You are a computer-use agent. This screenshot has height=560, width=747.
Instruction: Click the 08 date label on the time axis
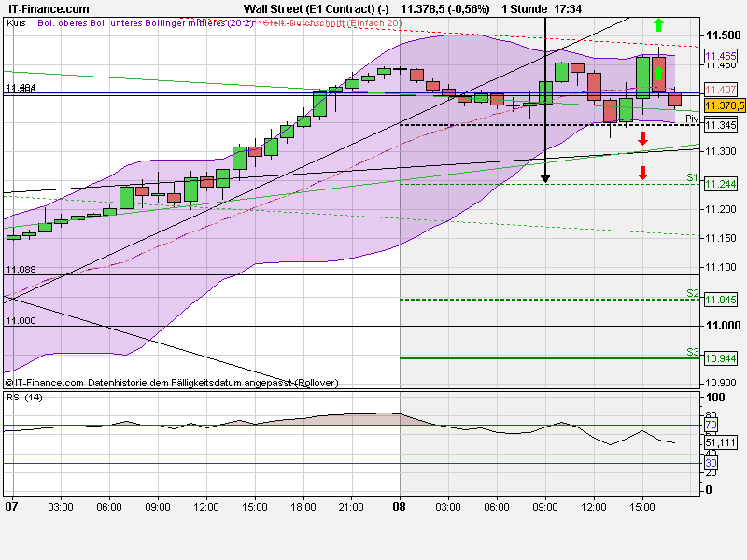(397, 508)
